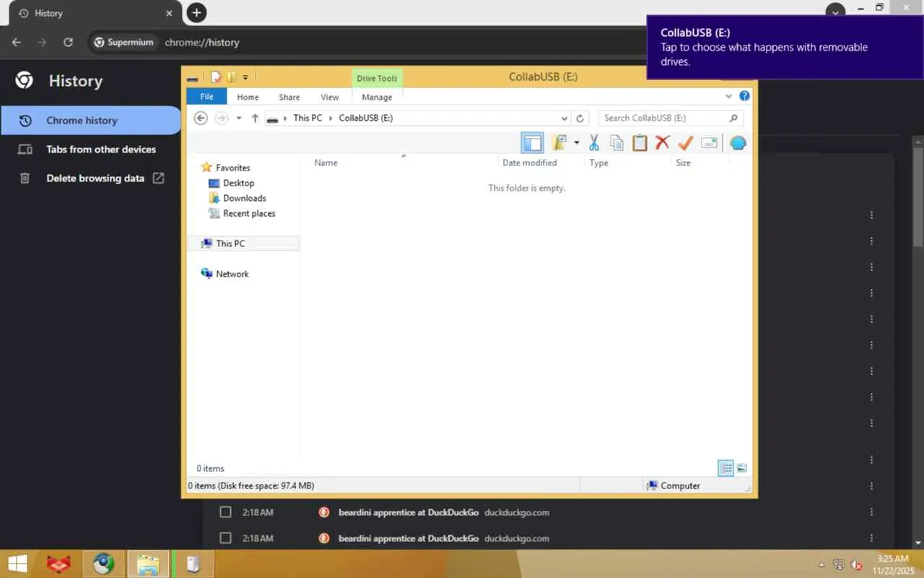Select Desktop in the Favorites list

[238, 183]
